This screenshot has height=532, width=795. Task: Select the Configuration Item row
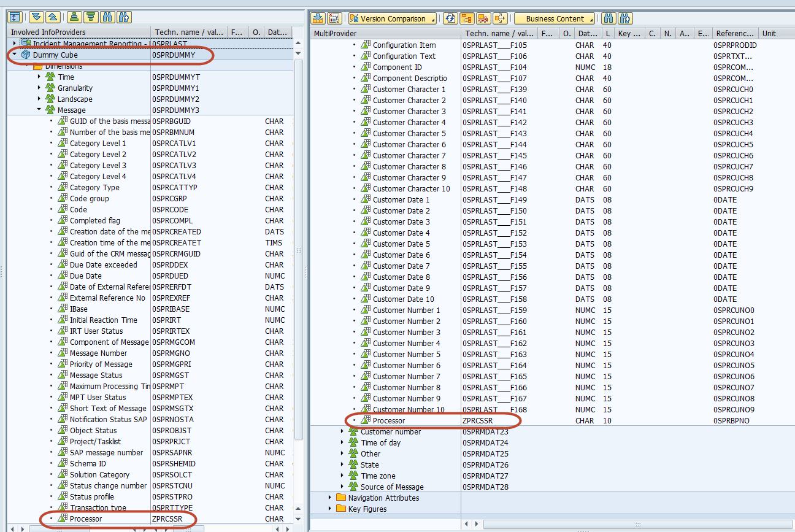pos(552,45)
